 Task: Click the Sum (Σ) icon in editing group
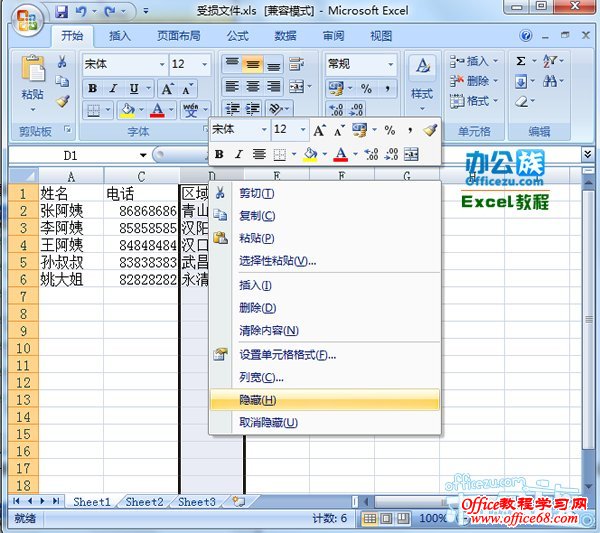click(521, 61)
